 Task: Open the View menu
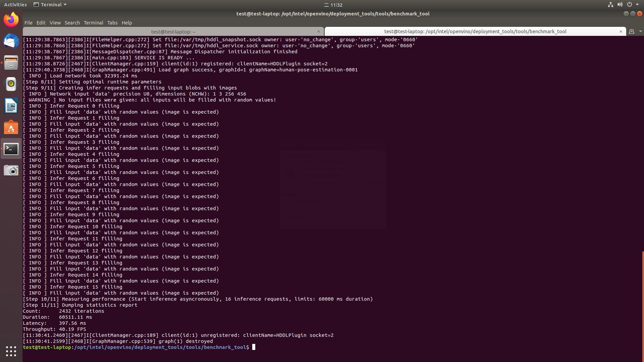55,23
